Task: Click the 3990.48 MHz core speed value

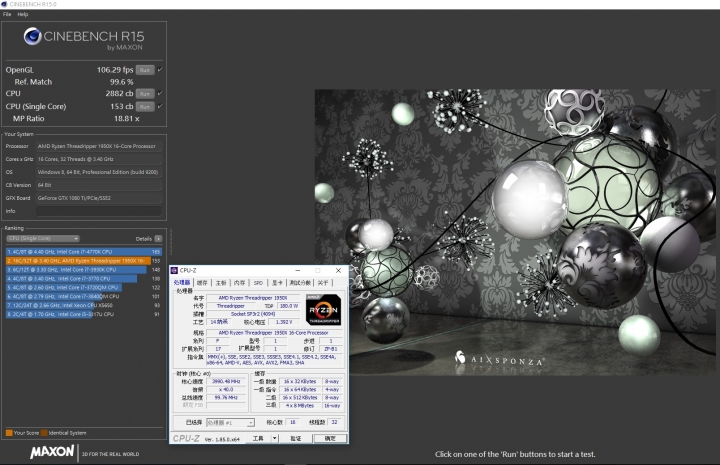Action: [226, 381]
